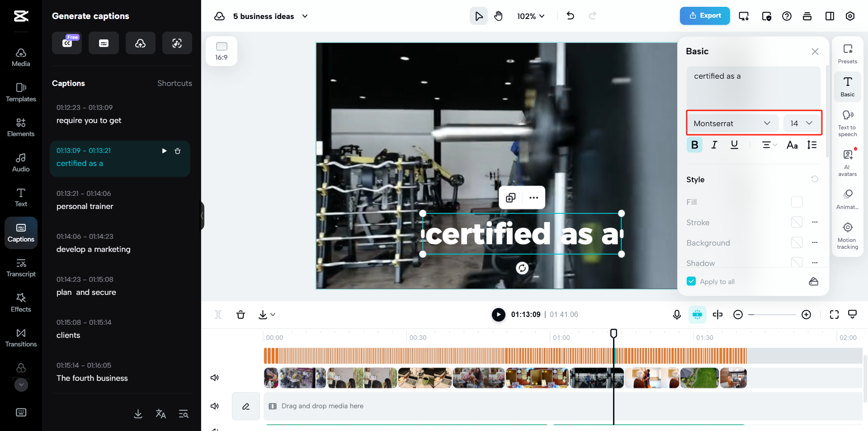Edit the caption text field in Basic panel
The height and width of the screenshot is (431, 868).
tap(753, 87)
